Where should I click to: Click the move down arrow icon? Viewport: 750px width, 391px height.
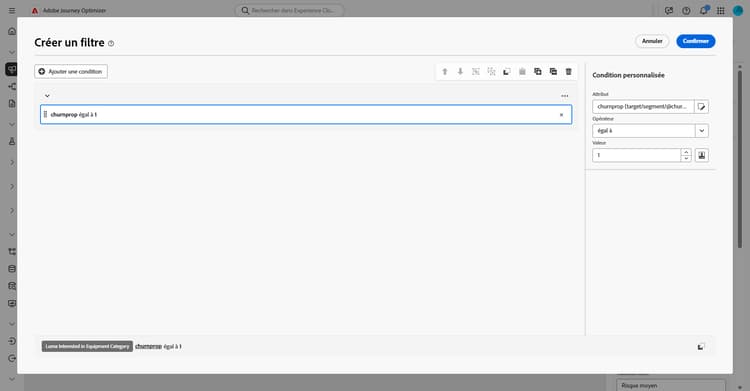pos(460,72)
